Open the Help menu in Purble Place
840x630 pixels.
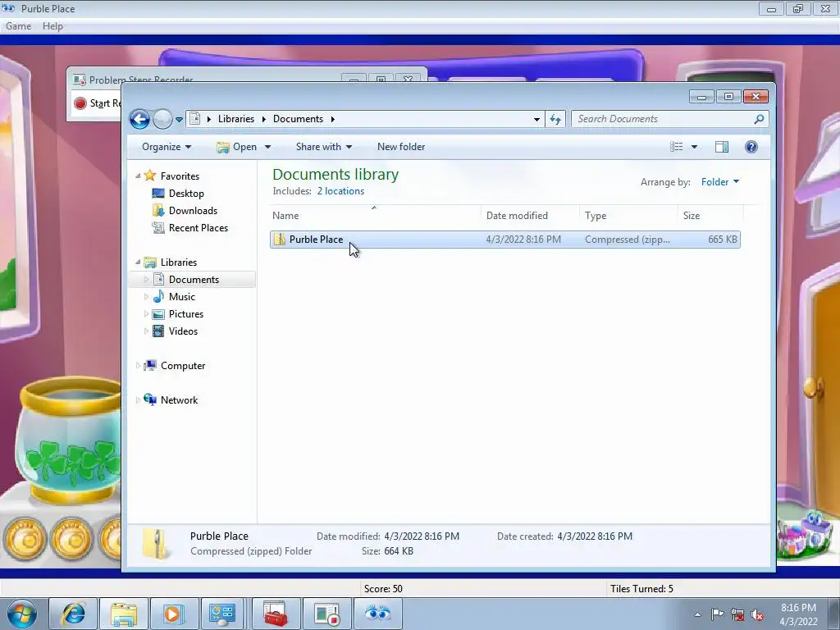click(x=52, y=26)
